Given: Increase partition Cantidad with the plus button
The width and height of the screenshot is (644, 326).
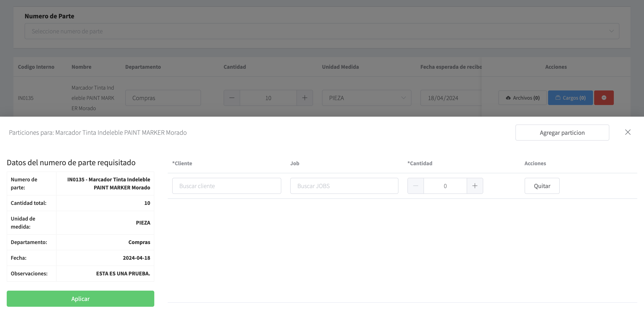Looking at the screenshot, I should (475, 186).
